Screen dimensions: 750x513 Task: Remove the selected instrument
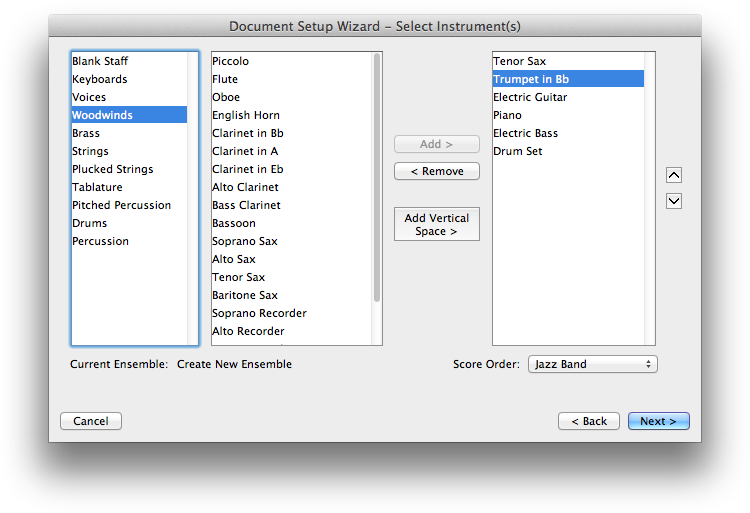436,171
